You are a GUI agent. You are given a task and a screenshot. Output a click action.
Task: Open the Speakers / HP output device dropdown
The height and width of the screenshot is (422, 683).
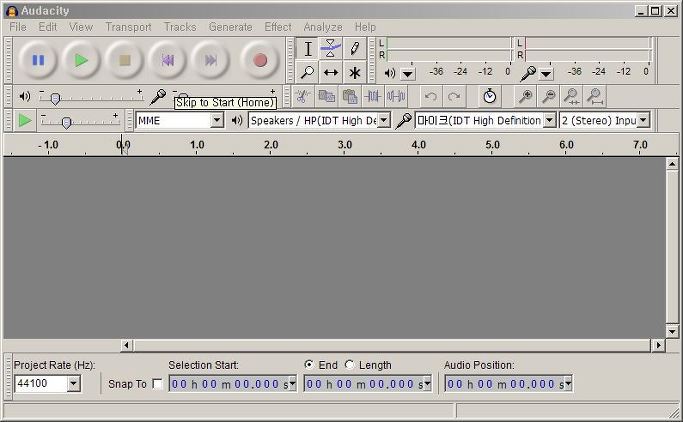point(384,120)
